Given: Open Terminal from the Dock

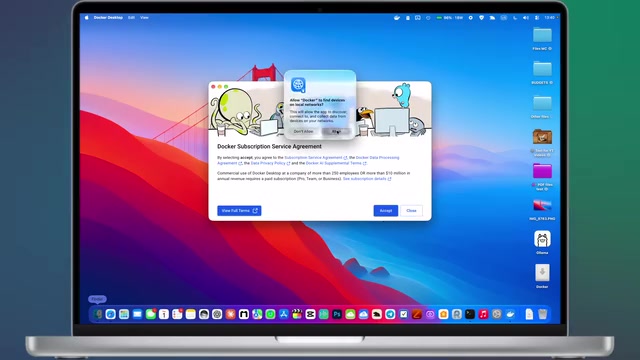Looking at the screenshot, I should 470,314.
